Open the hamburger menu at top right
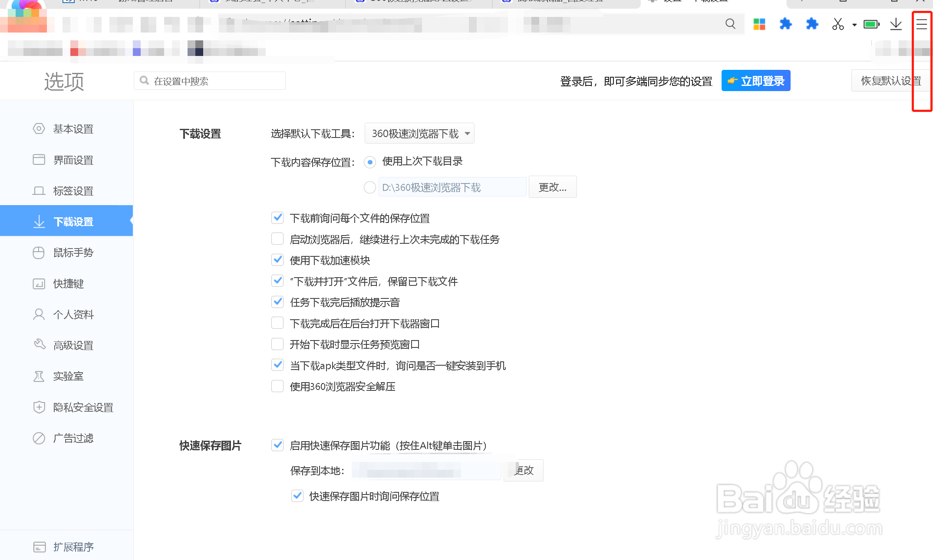 point(922,24)
